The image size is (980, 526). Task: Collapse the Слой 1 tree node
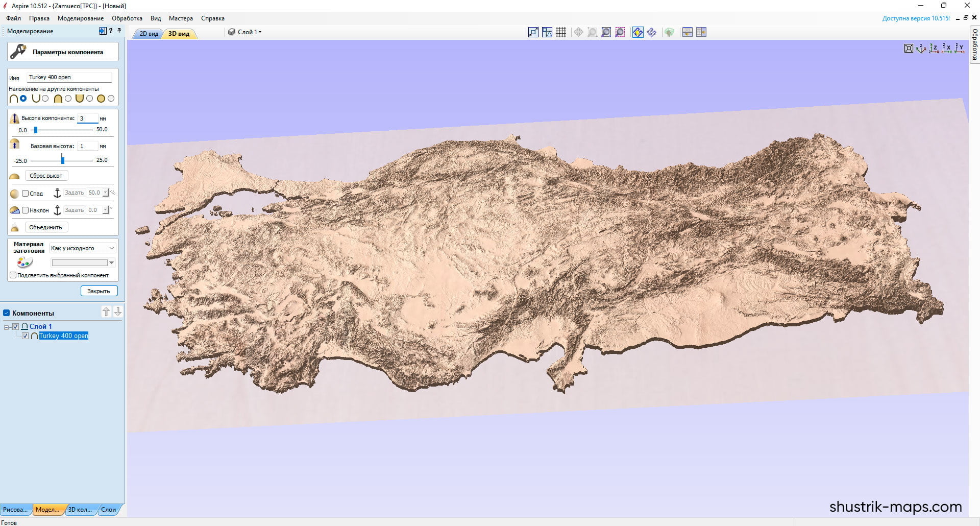[x=7, y=327]
